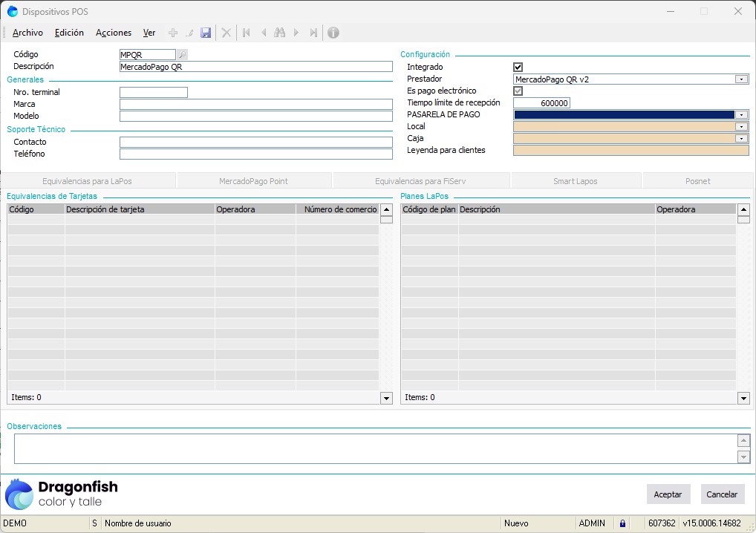Click the New record plus icon
The height and width of the screenshot is (533, 756).
173,33
